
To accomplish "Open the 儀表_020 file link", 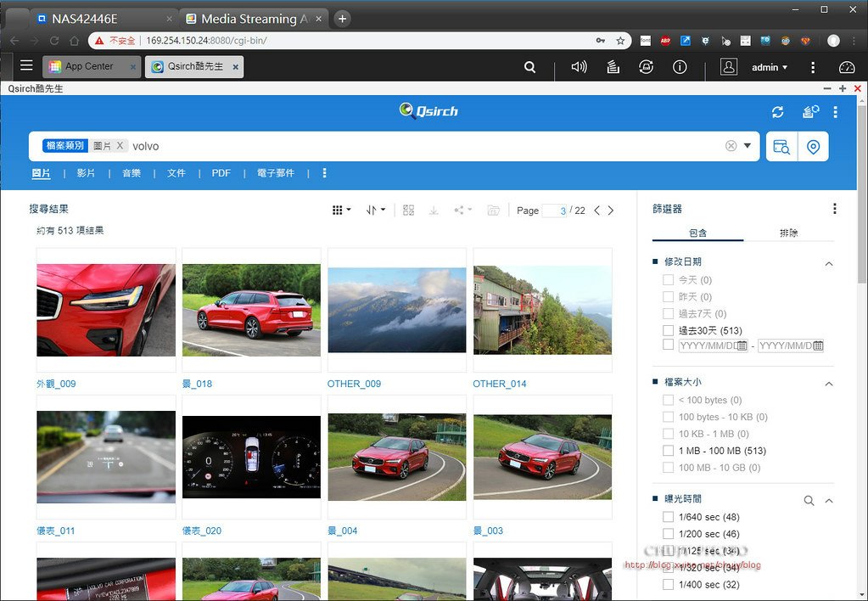I will 201,530.
